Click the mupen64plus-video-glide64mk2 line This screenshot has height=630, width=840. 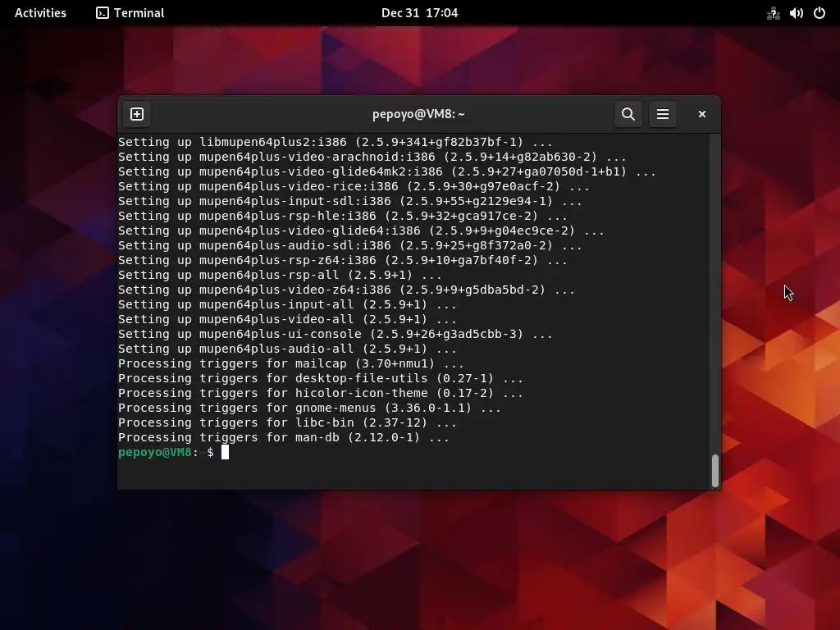tap(387, 171)
